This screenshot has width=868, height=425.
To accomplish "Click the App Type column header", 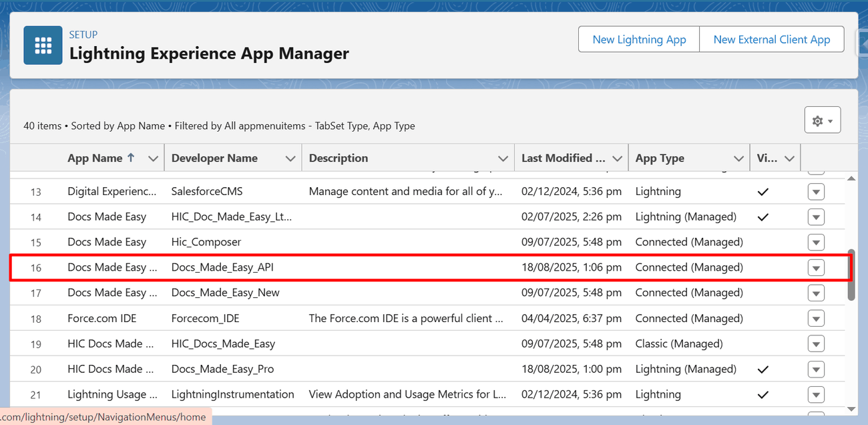I will pos(660,158).
